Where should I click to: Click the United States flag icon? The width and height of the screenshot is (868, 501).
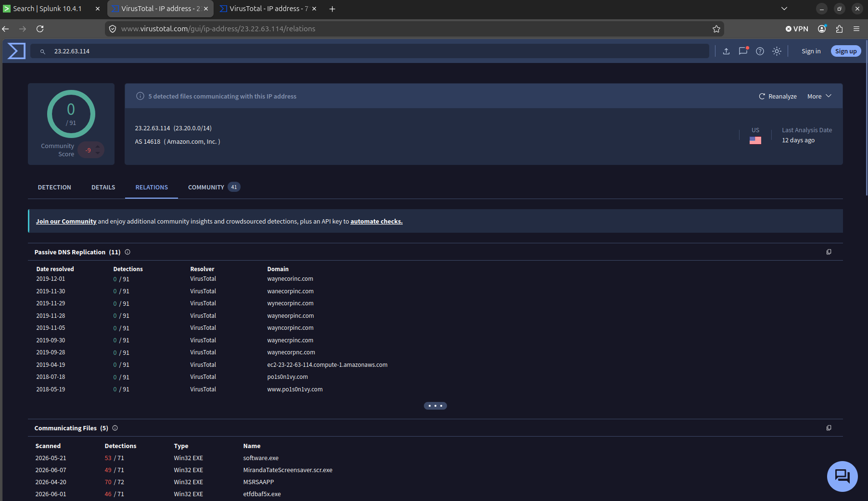tap(755, 140)
